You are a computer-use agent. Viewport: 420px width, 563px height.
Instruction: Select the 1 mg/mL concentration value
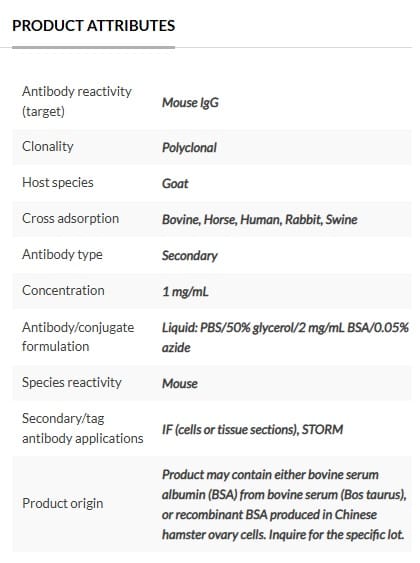coord(185,291)
